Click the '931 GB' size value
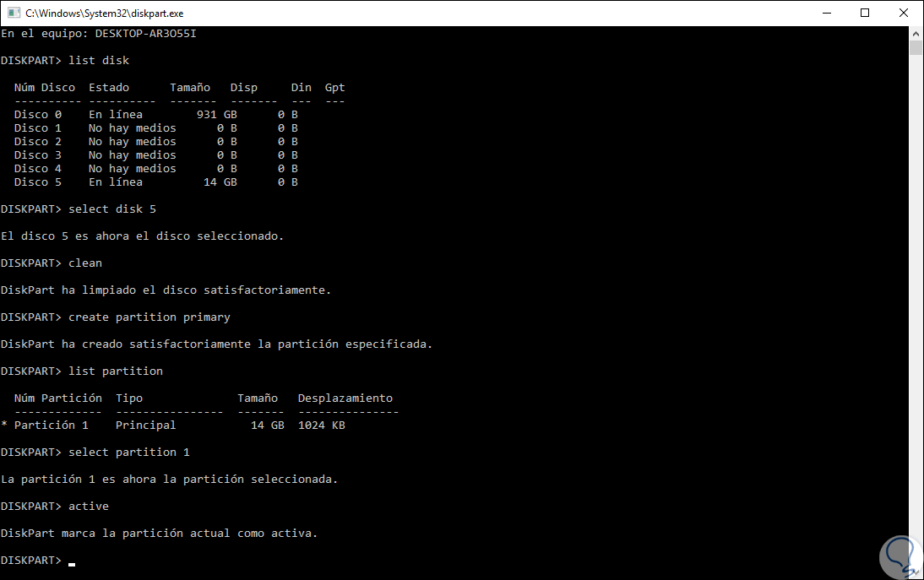Viewport: 924px width, 580px height. [x=217, y=115]
